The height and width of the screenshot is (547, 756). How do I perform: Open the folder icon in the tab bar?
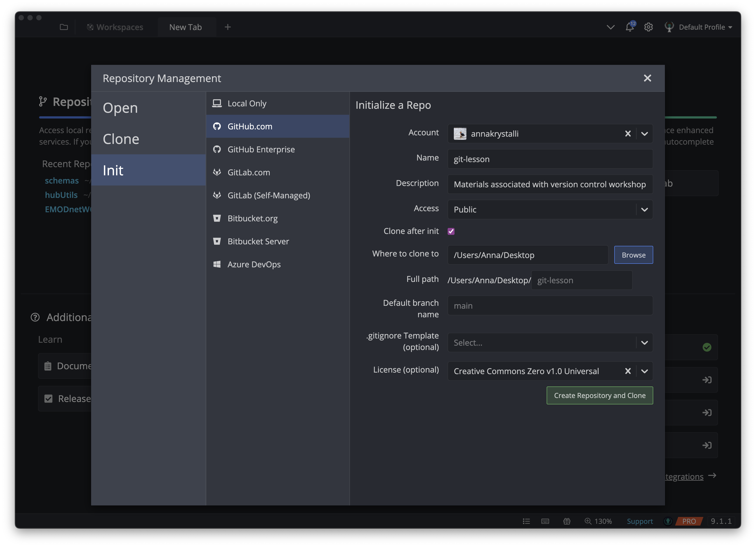[x=64, y=27]
